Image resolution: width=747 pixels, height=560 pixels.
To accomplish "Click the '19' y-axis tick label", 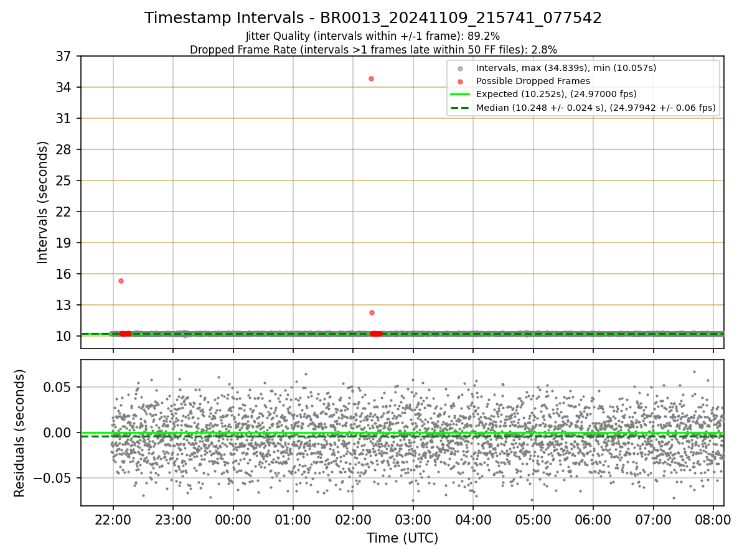I will pos(64,243).
